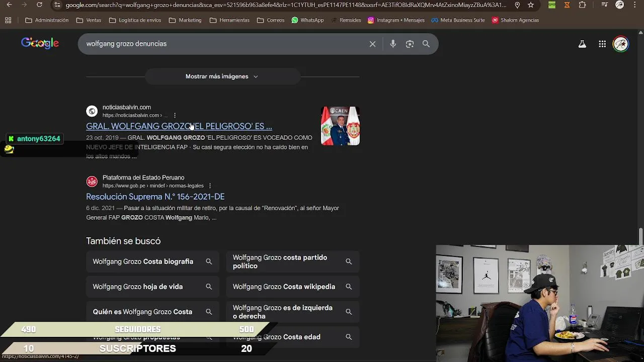Screen dimensions: 644x362
Task: Expand Mostrar más imágenes
Action: 222,76
